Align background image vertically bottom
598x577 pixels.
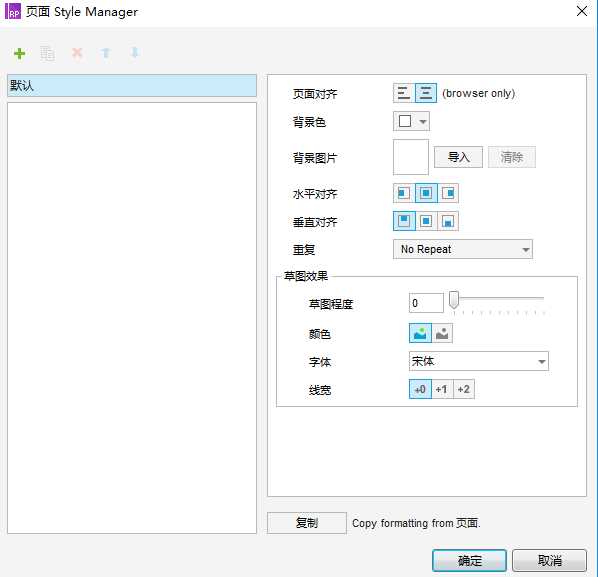click(448, 221)
